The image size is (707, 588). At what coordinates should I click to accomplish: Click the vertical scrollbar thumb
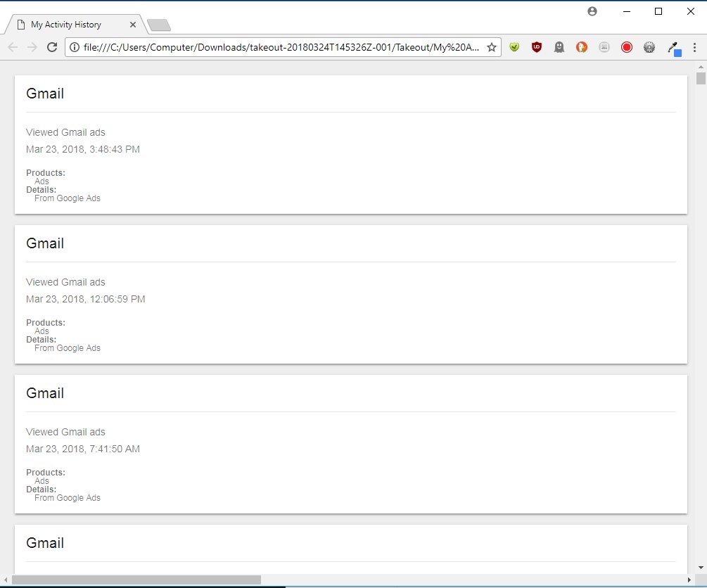(x=701, y=78)
